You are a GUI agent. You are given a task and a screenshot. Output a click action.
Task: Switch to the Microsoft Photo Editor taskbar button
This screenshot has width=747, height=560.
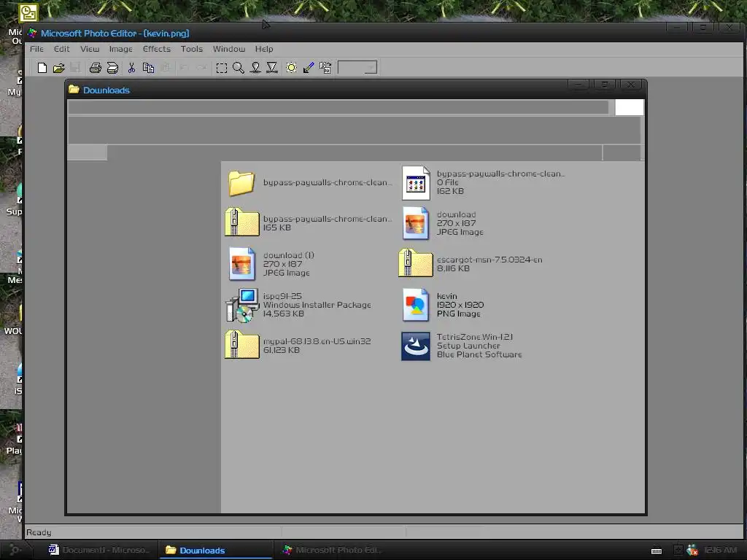tap(333, 550)
